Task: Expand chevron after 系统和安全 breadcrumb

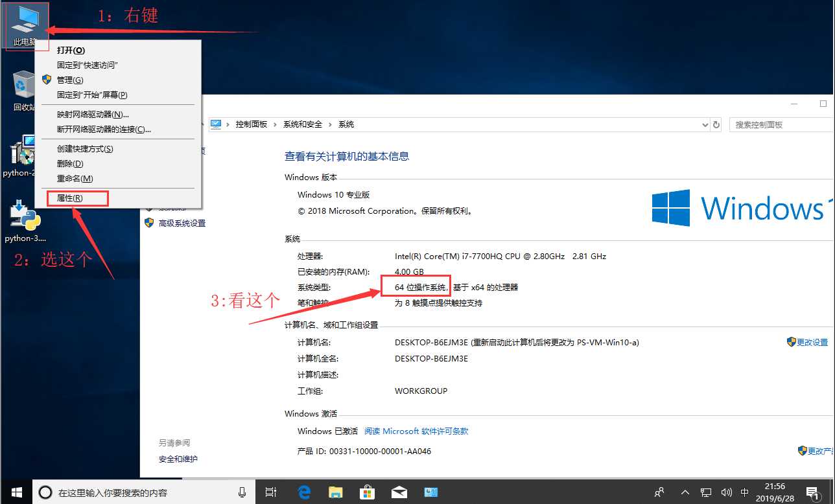Action: coord(330,124)
